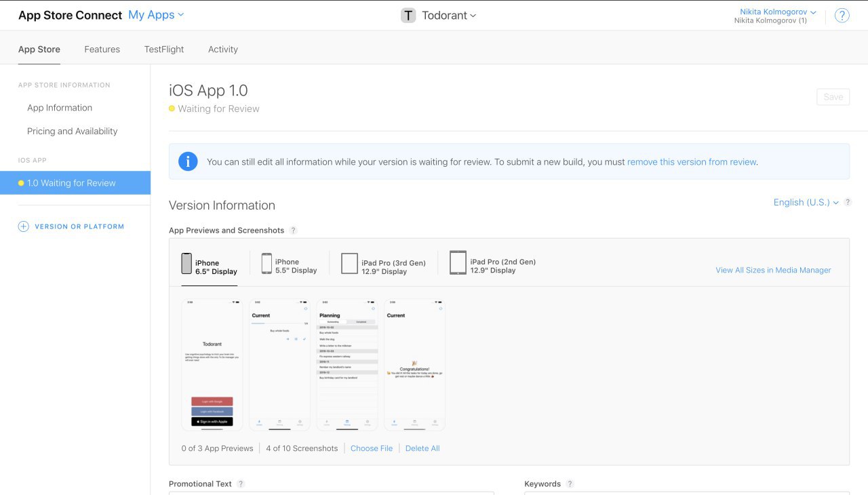Click Keywords help icon
The width and height of the screenshot is (868, 495).
(570, 484)
